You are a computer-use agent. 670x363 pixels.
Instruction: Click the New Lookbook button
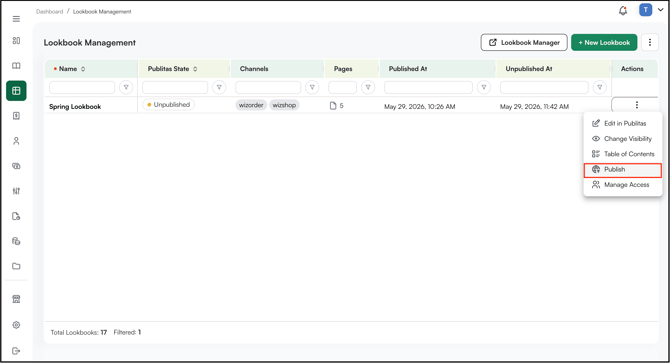[x=604, y=42]
